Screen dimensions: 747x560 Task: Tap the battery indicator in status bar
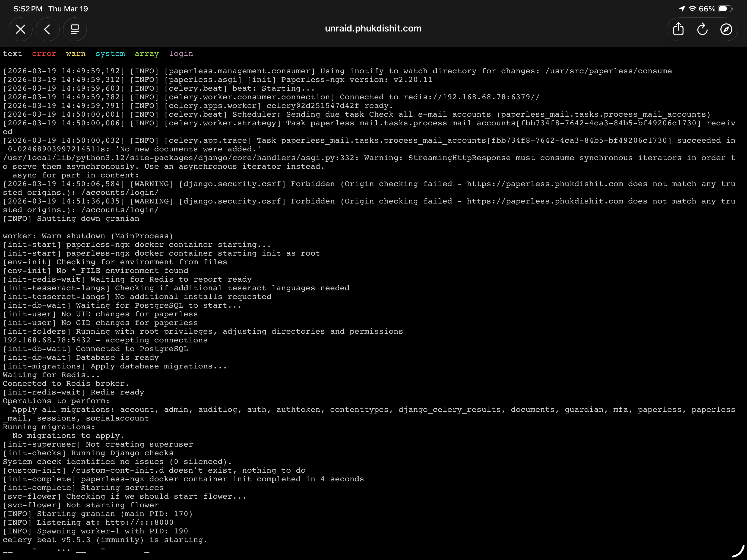pyautogui.click(x=725, y=9)
